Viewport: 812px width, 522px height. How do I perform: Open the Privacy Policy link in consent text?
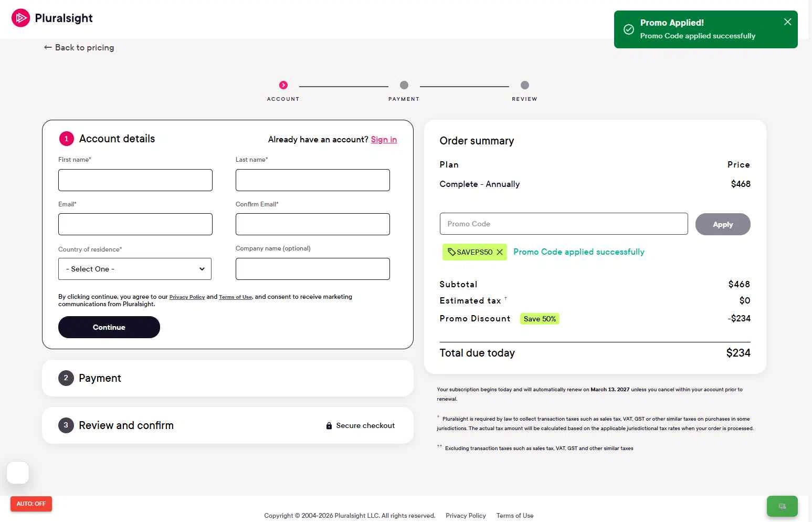(x=187, y=297)
